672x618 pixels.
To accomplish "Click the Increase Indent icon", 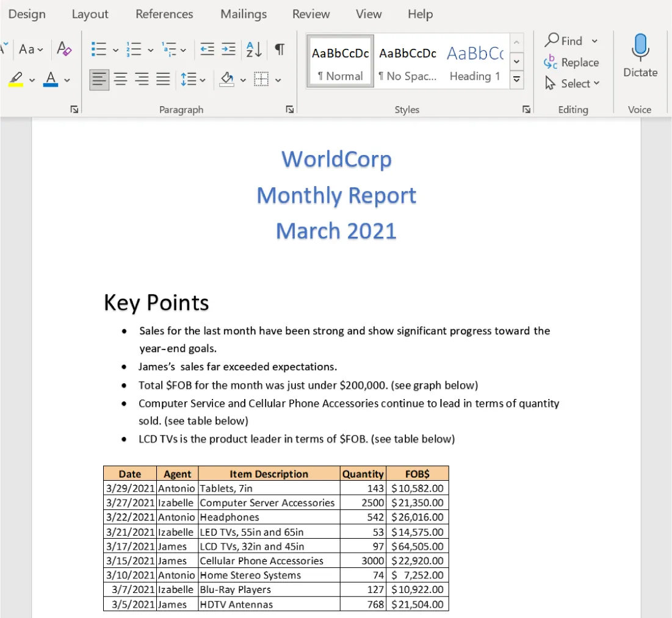I will [228, 49].
